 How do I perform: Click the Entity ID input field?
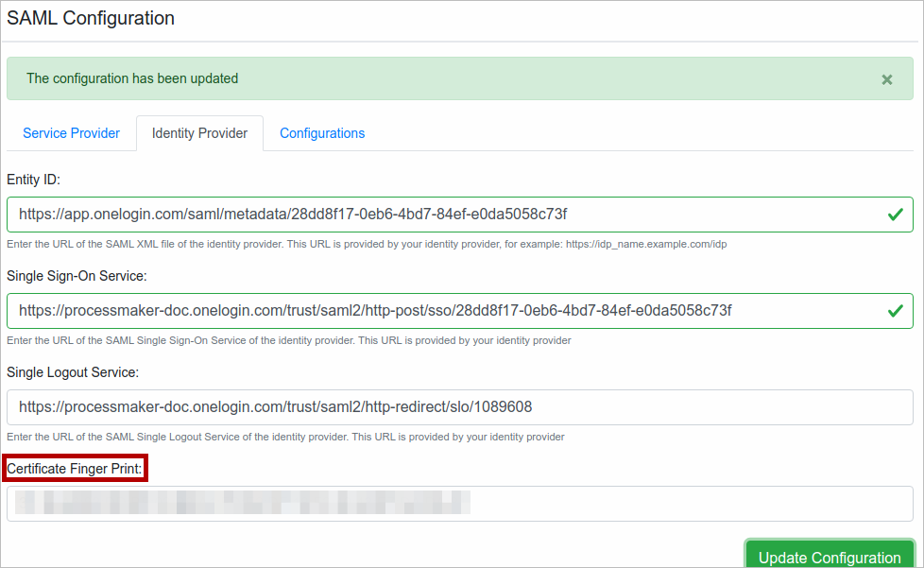[x=444, y=215]
